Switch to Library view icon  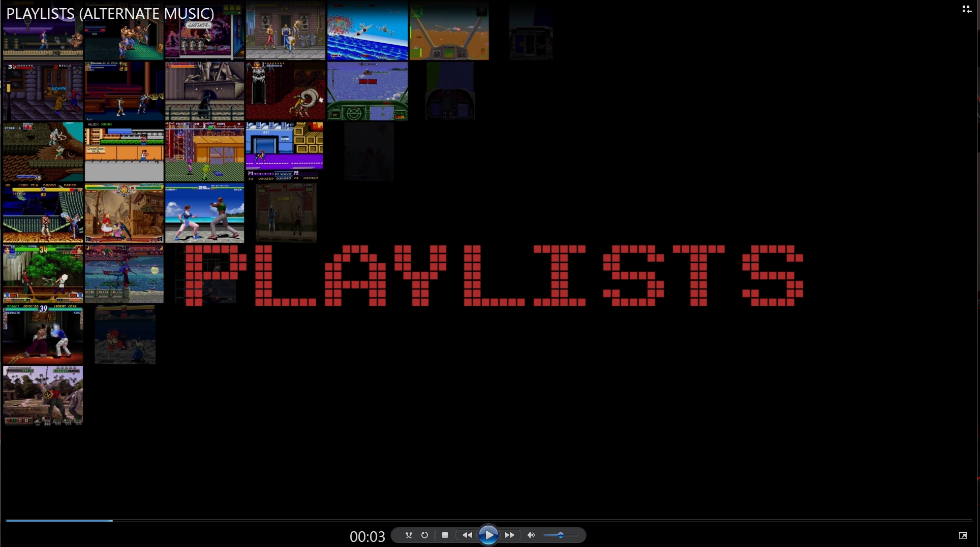pyautogui.click(x=966, y=9)
